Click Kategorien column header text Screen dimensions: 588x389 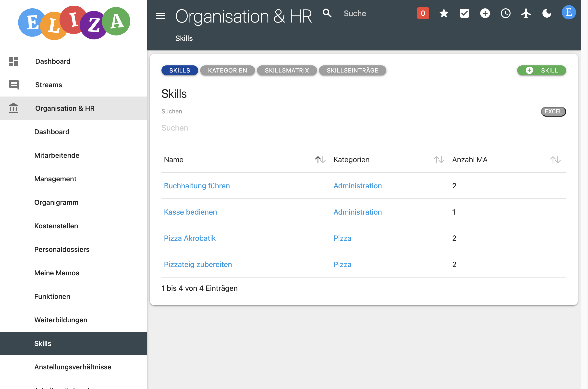tap(351, 160)
